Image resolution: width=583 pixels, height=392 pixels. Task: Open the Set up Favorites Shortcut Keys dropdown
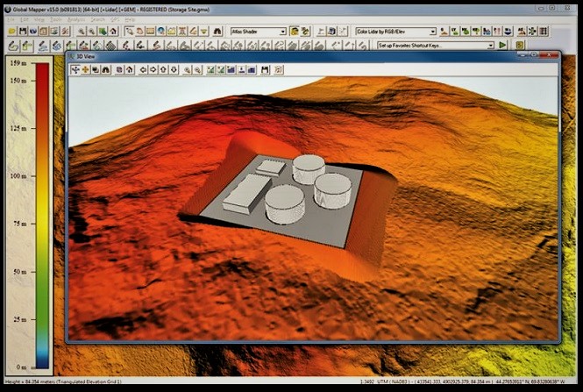point(435,46)
